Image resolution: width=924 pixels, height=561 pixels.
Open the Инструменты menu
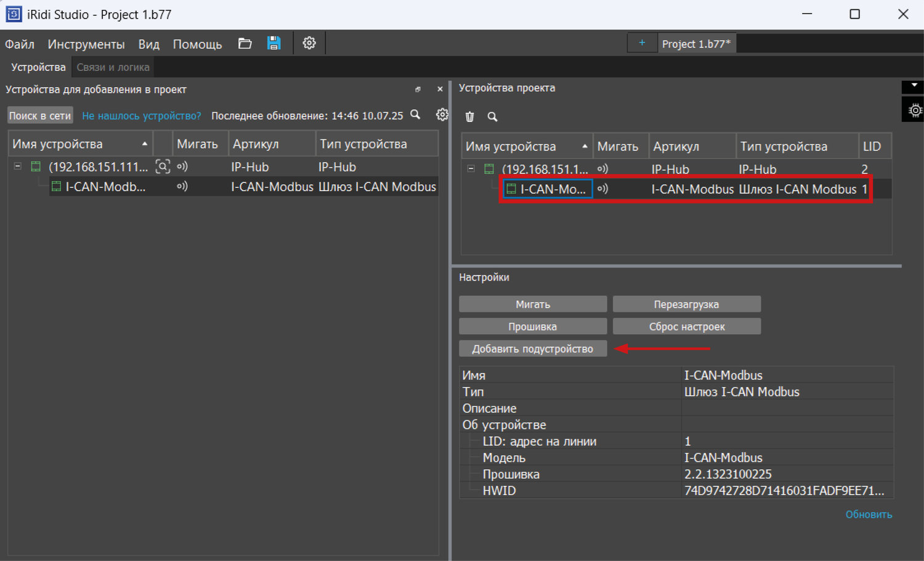pyautogui.click(x=86, y=44)
